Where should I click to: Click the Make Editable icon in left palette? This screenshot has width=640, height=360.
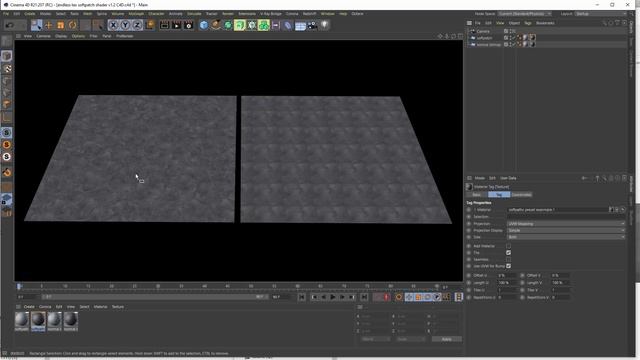(7, 41)
